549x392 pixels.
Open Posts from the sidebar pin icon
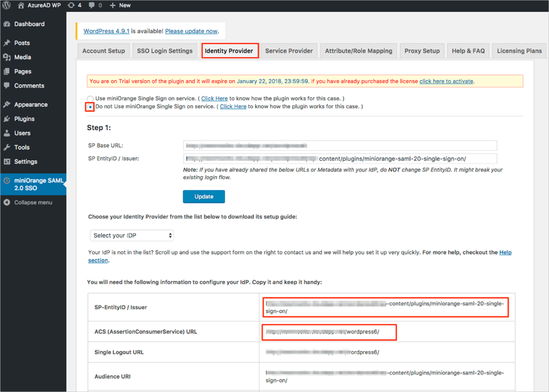(x=7, y=43)
